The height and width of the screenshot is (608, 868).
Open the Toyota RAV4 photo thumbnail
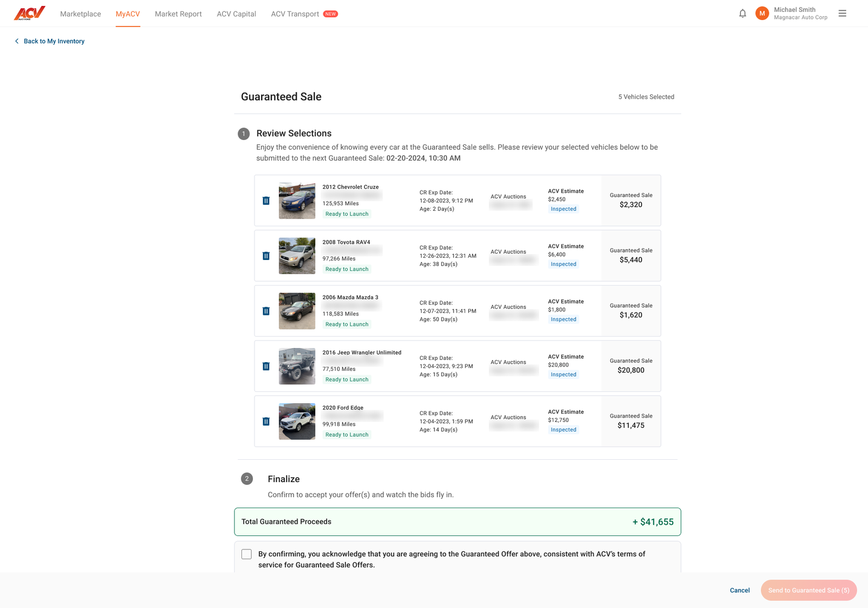pyautogui.click(x=297, y=256)
